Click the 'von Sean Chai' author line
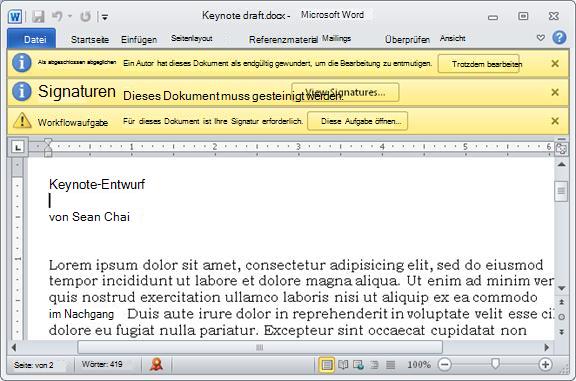The width and height of the screenshot is (576, 381). coord(89,217)
